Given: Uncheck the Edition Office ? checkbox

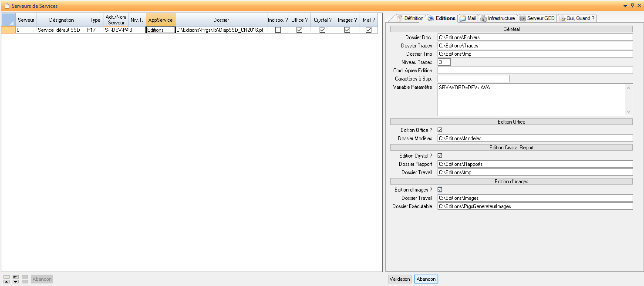Looking at the screenshot, I should (x=440, y=130).
